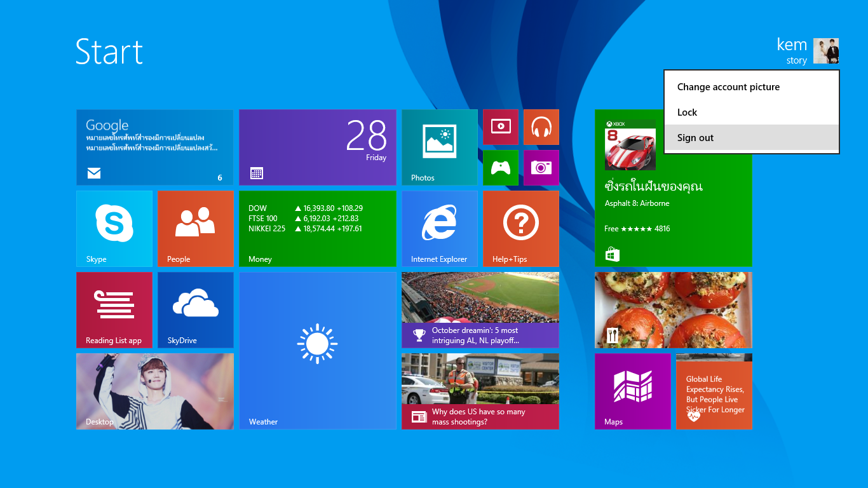Image resolution: width=868 pixels, height=488 pixels.
Task: Open the Calendar tile showing 28 Friday
Action: [x=318, y=147]
